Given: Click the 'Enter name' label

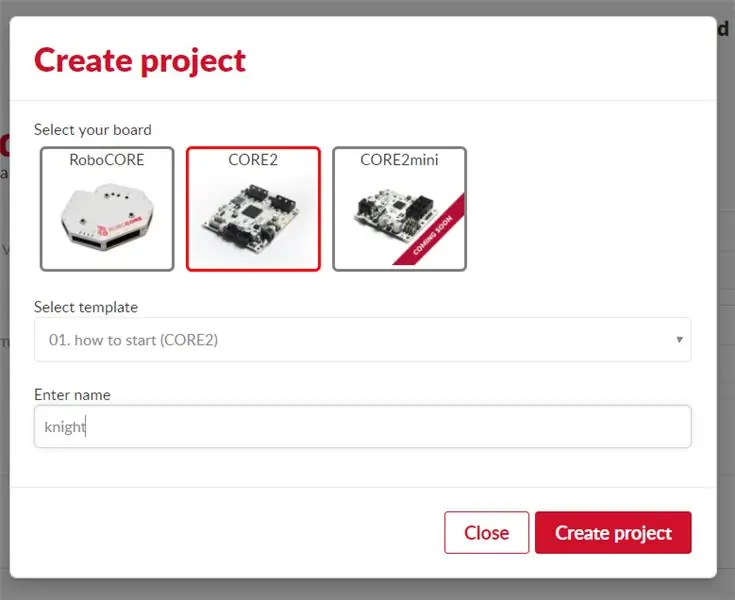Looking at the screenshot, I should tap(72, 395).
